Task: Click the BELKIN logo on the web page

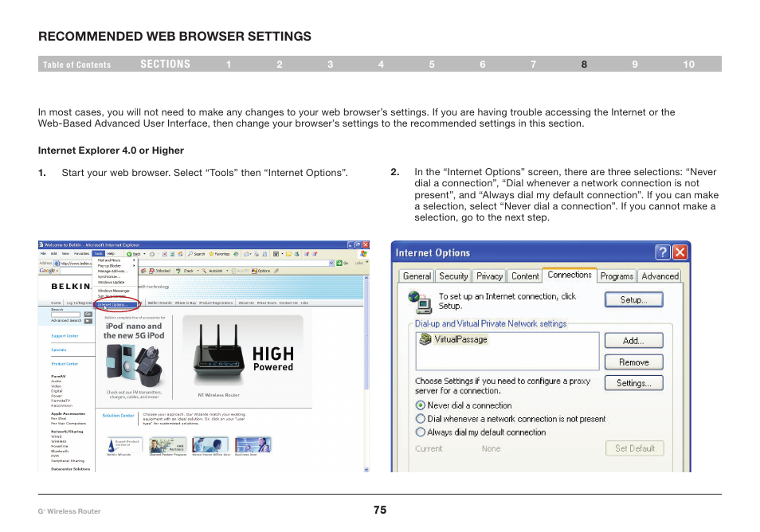Action: pyautogui.click(x=71, y=287)
